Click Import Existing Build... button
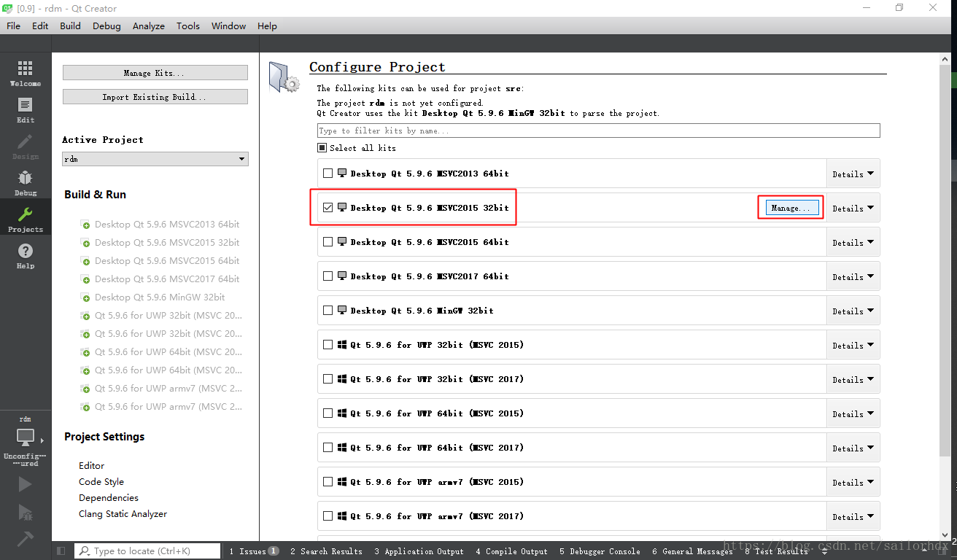 155,97
